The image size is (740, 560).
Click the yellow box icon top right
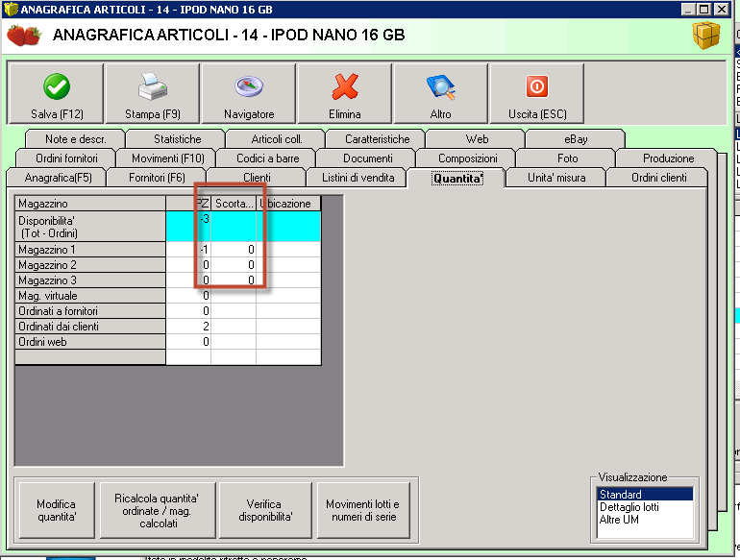706,35
